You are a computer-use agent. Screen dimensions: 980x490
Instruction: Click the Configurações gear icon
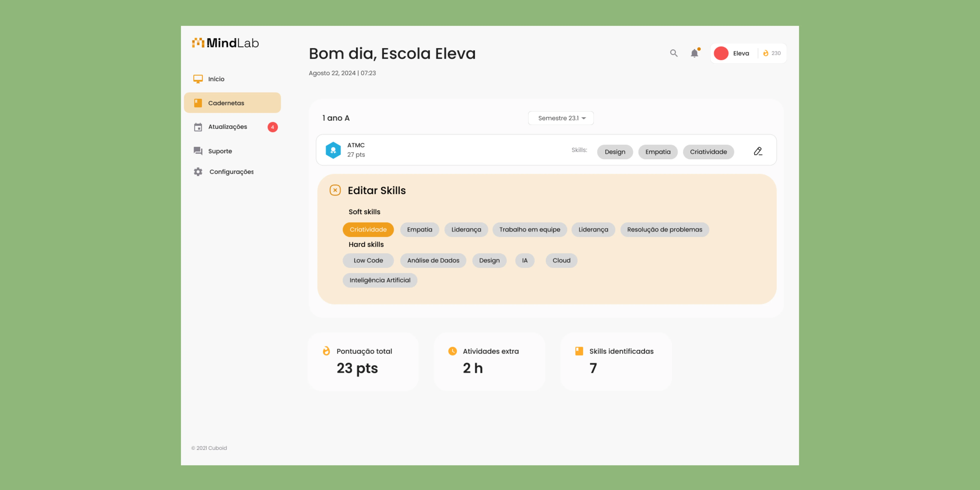(198, 171)
